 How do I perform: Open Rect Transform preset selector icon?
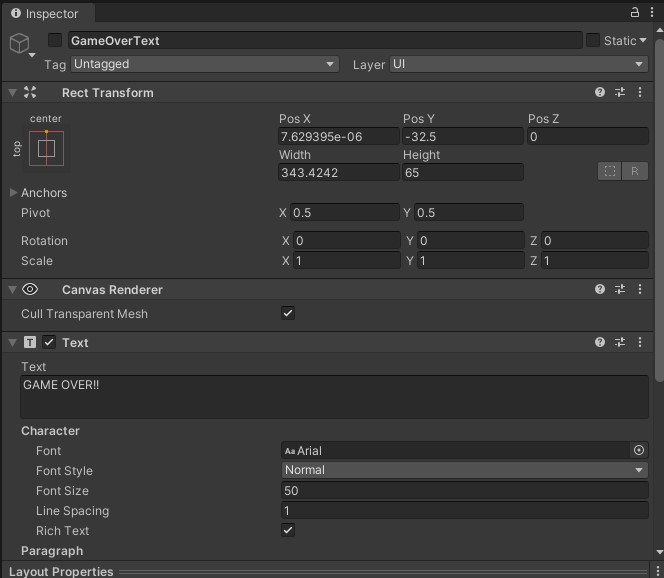pos(620,92)
